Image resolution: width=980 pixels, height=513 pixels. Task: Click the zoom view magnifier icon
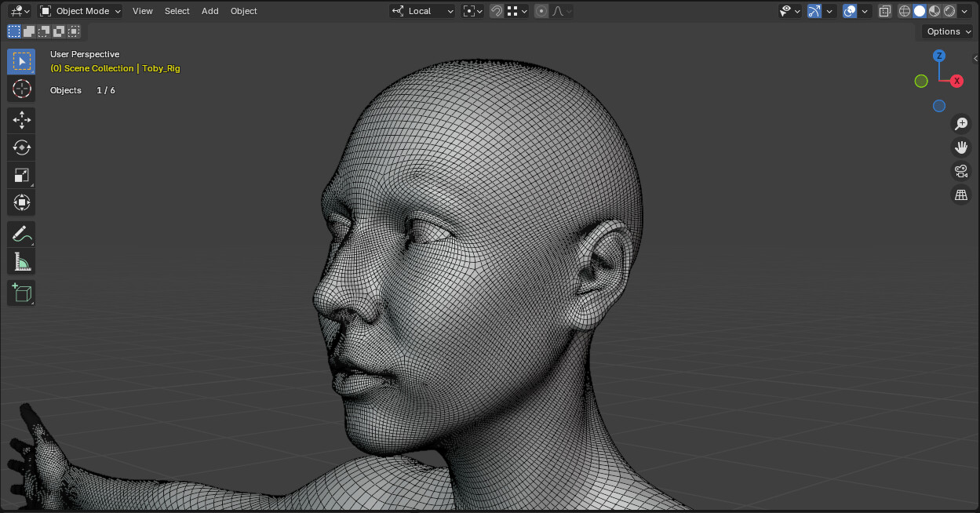point(961,124)
